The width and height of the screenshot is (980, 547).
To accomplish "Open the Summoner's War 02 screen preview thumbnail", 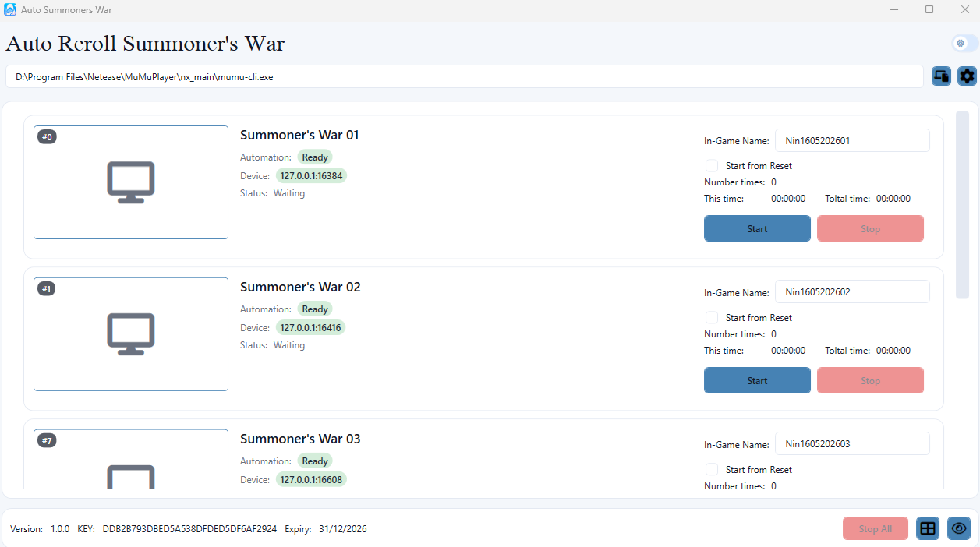I will 131,334.
